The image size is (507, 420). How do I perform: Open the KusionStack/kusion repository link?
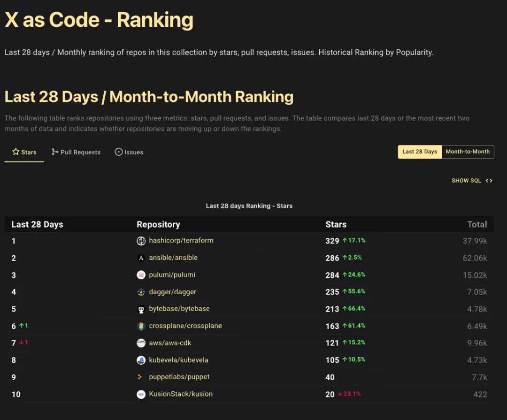(x=181, y=394)
